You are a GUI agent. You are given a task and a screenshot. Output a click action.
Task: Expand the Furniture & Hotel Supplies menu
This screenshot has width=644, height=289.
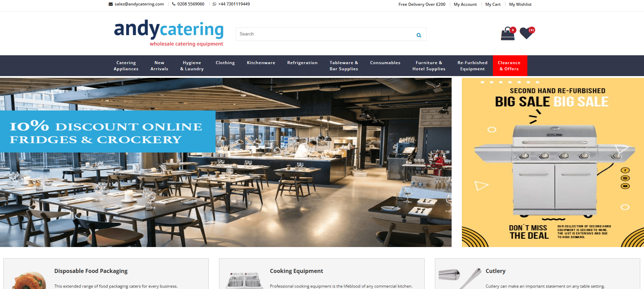429,66
